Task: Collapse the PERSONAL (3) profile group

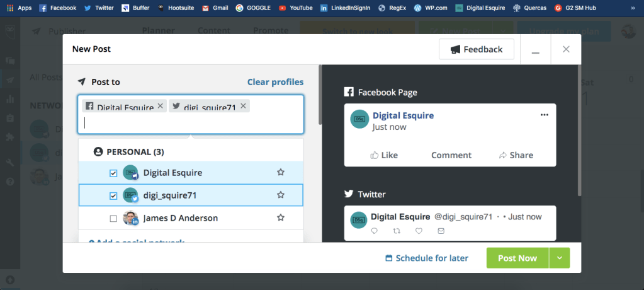Action: coord(130,152)
